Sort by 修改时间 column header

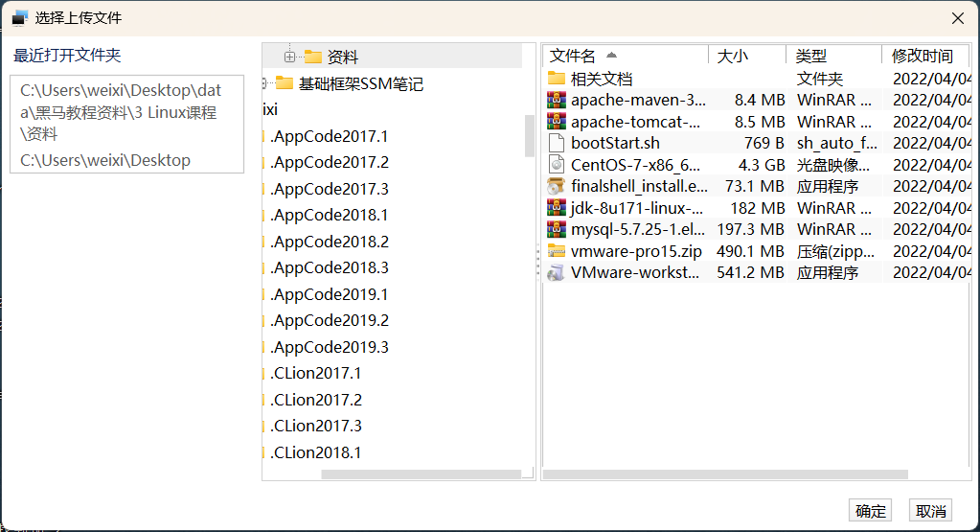[x=925, y=56]
